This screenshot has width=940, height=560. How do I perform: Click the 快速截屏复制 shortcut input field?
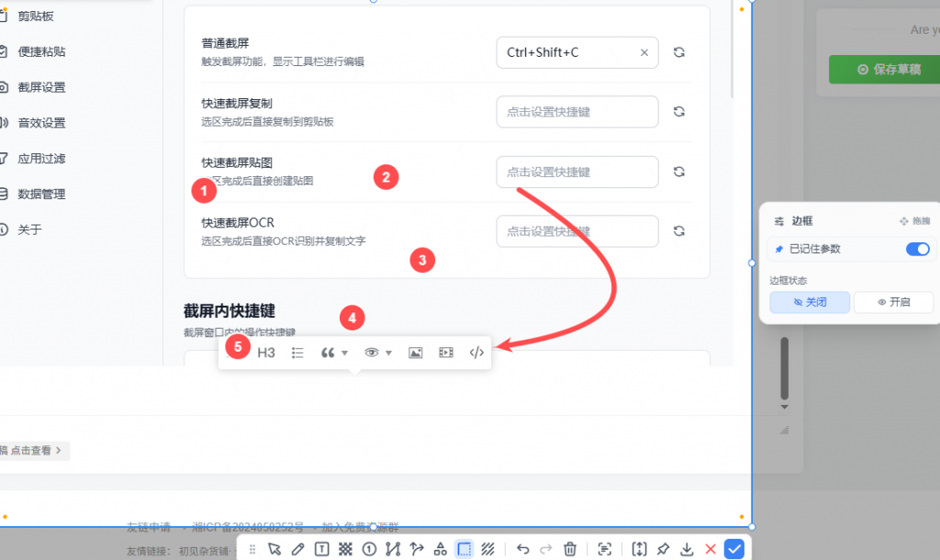click(576, 112)
